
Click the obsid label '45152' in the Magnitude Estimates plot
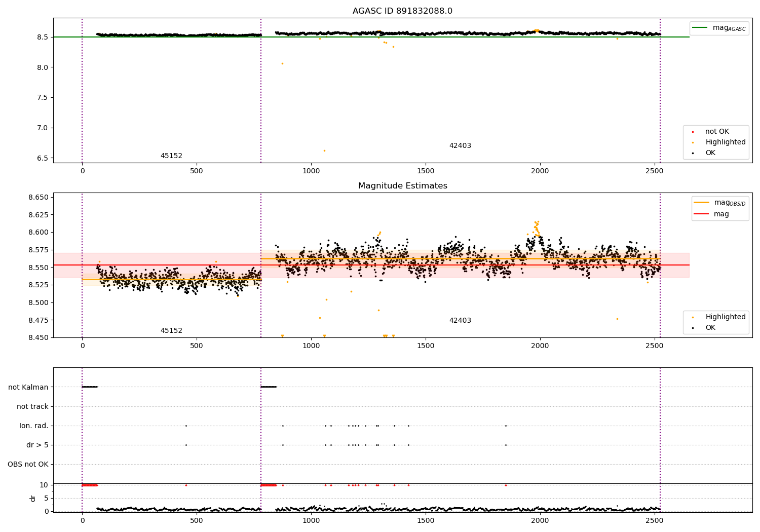(171, 331)
